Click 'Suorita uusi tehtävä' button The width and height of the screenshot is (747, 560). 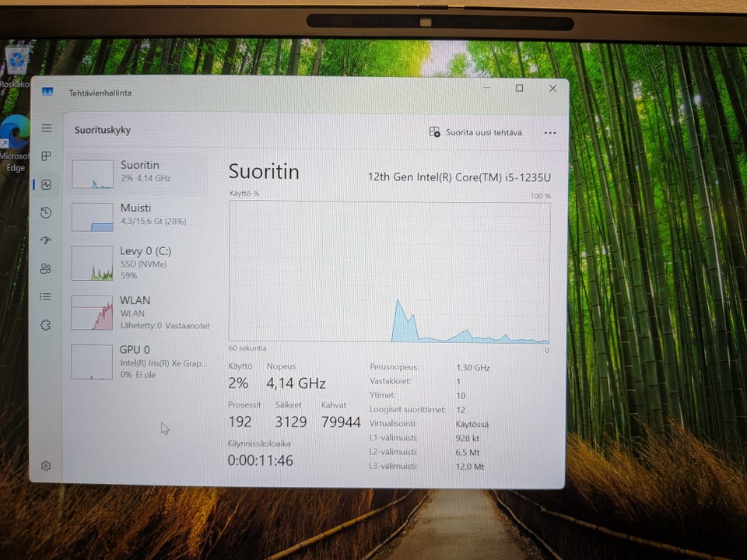pos(475,132)
